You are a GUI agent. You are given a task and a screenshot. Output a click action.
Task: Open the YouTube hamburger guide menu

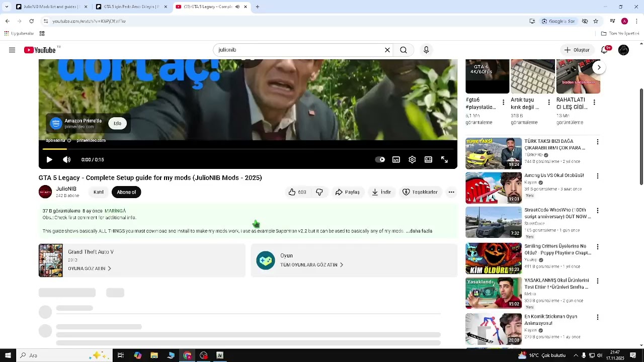click(12, 50)
